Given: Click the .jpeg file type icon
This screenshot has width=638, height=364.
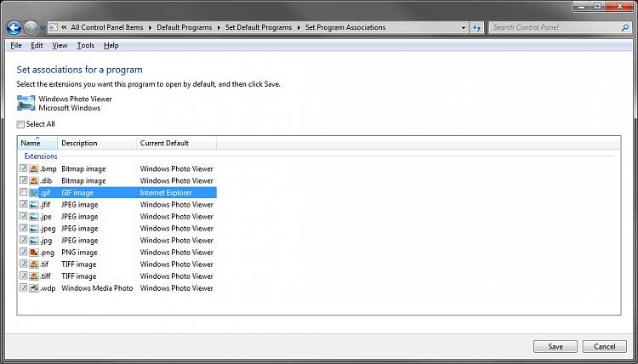Looking at the screenshot, I should coord(34,228).
